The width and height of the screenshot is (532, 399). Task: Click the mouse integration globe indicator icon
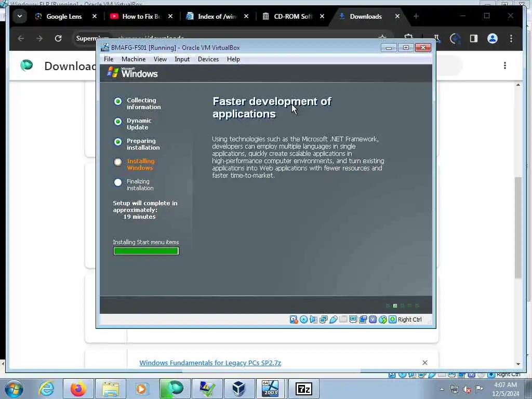click(383, 320)
